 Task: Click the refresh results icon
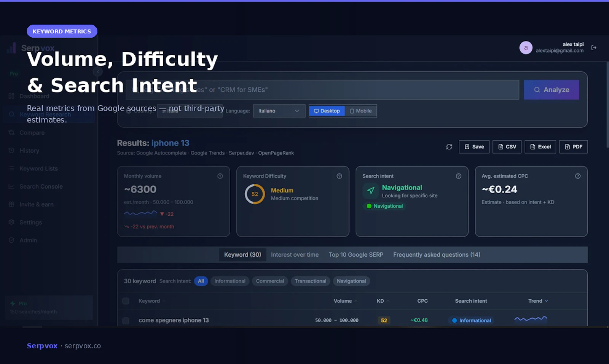(x=449, y=147)
